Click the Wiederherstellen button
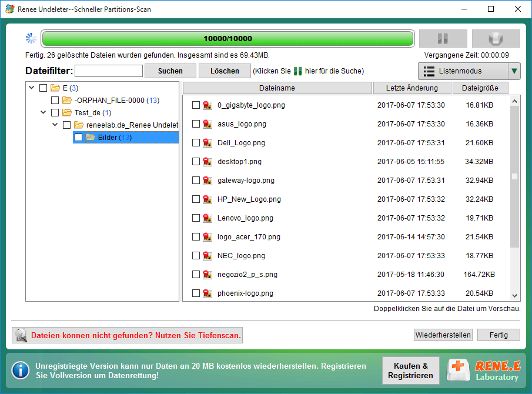Screen dimensions: 532x394 443,335
